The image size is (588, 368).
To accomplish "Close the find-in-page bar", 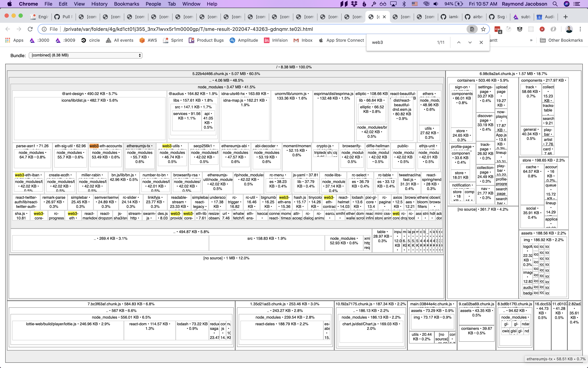I will coord(481,42).
